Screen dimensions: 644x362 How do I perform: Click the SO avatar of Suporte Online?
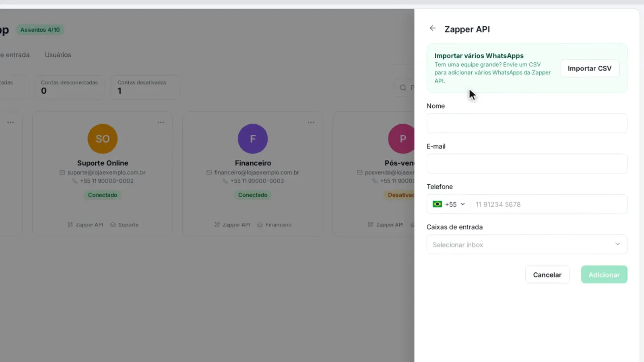103,139
